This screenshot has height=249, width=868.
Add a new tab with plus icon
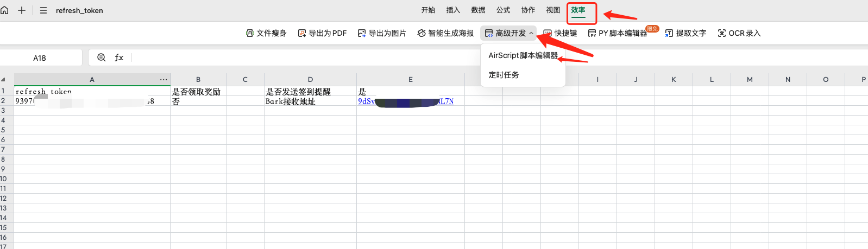22,10
